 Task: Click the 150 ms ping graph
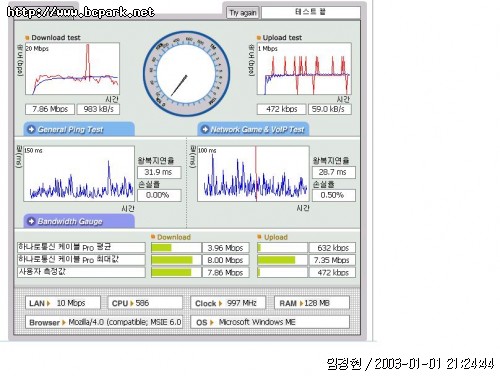(x=79, y=173)
